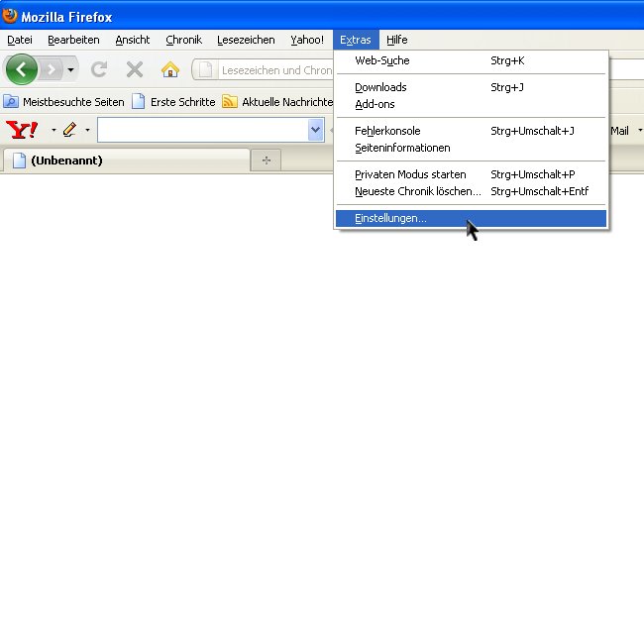
Task: Select Privaten Modus starten
Action: point(471,174)
